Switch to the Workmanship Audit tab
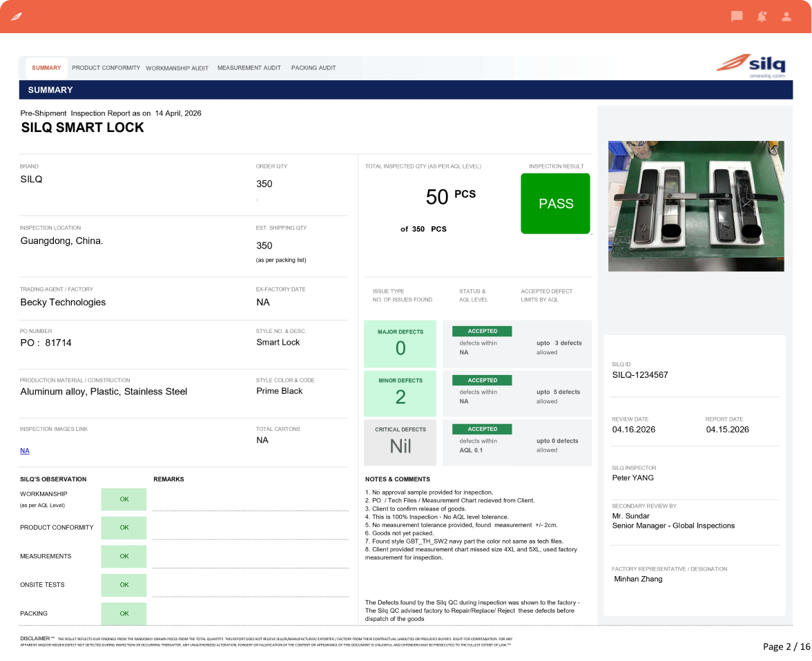Screen dimensions: 812x661 click(177, 68)
